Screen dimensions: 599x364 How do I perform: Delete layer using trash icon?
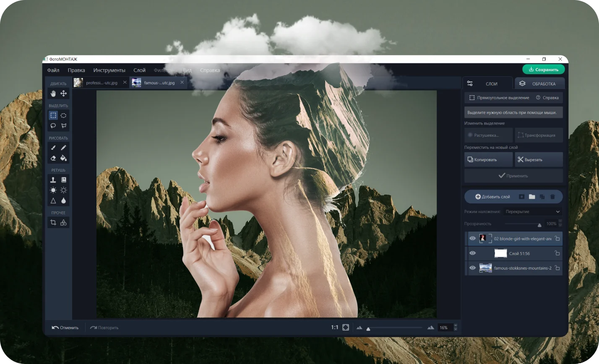click(x=552, y=197)
